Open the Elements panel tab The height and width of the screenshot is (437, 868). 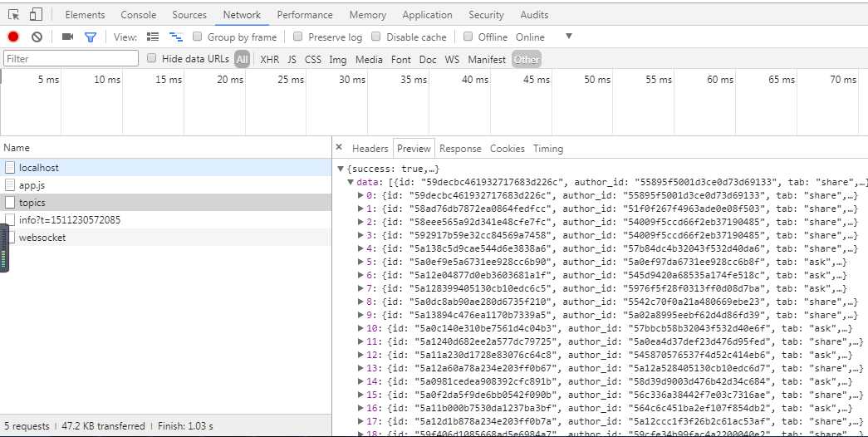click(85, 15)
